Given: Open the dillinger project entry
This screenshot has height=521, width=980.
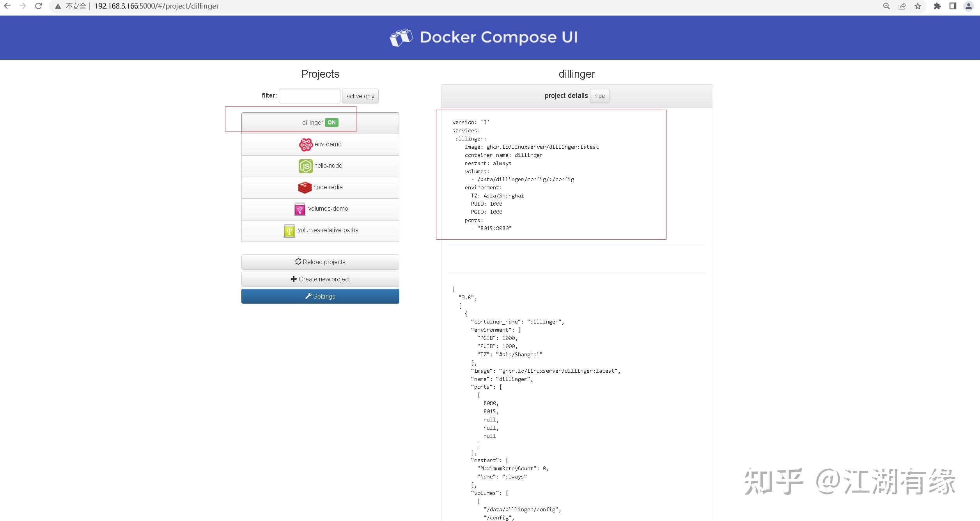Looking at the screenshot, I should tap(312, 122).
